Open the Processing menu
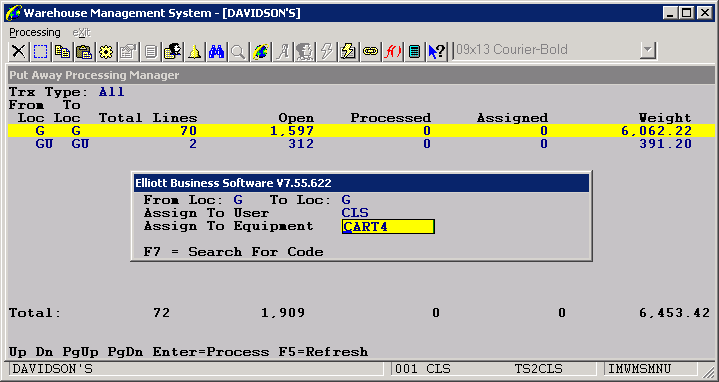Viewport: 719px width, 382px height. (35, 33)
